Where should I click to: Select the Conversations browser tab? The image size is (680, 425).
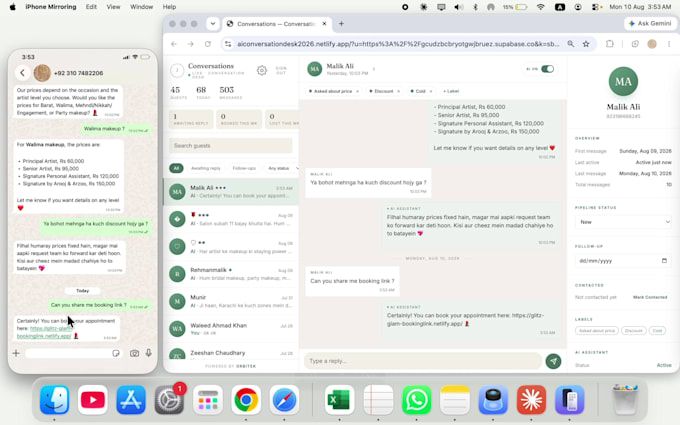pyautogui.click(x=276, y=24)
